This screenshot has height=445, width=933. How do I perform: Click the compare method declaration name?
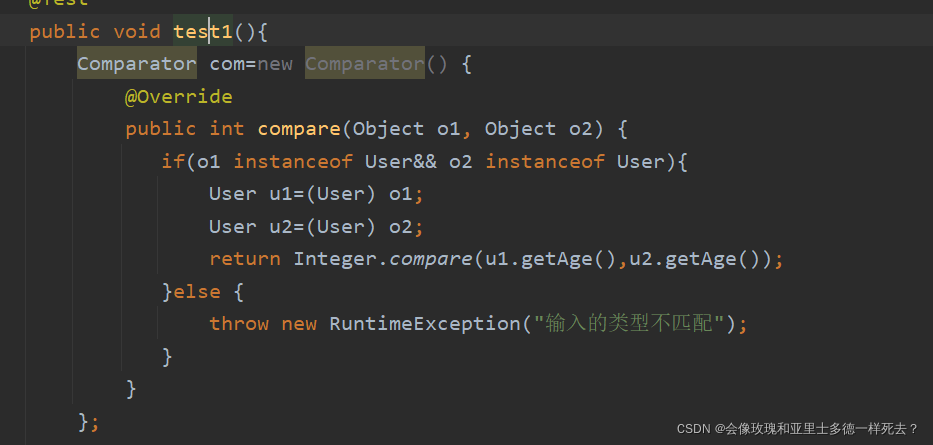299,129
